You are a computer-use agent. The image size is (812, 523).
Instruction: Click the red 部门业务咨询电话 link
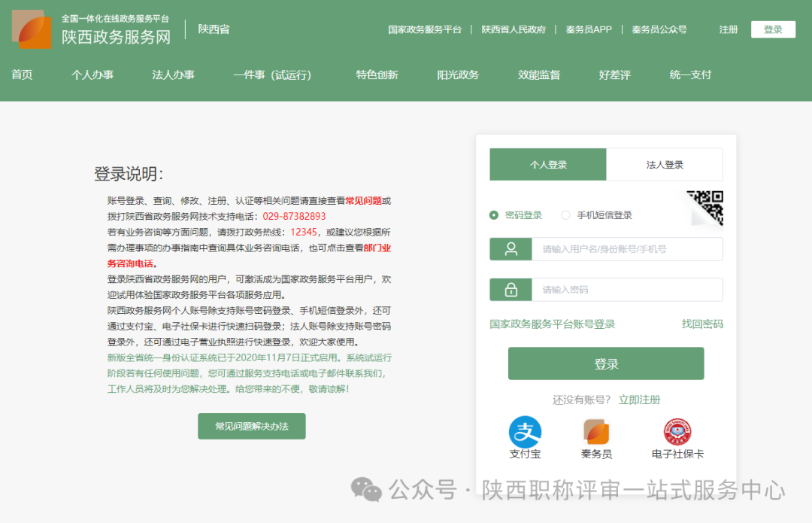(249, 256)
